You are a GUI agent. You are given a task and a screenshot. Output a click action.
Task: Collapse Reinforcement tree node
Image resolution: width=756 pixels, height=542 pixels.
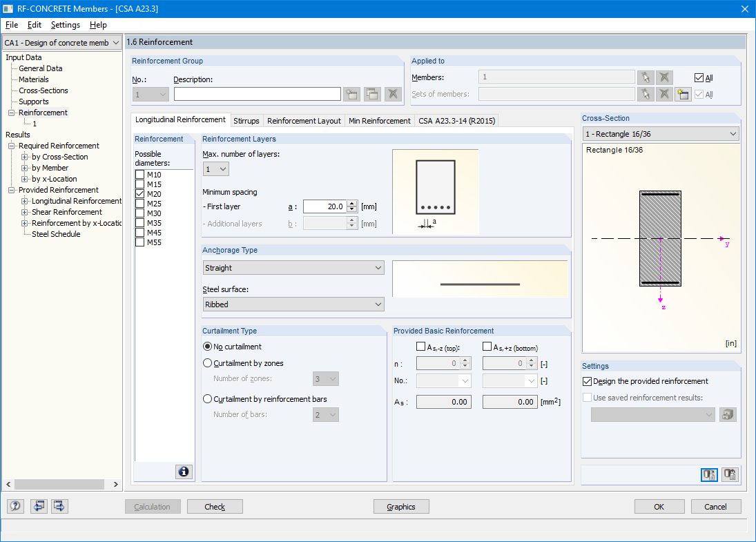[12, 113]
